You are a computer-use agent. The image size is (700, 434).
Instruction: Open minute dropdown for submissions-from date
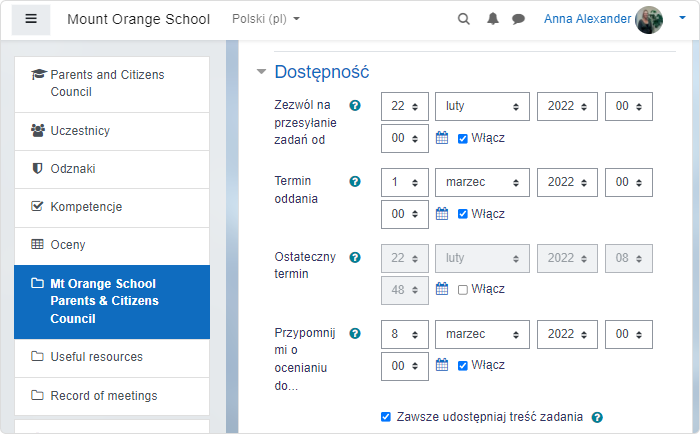point(405,138)
